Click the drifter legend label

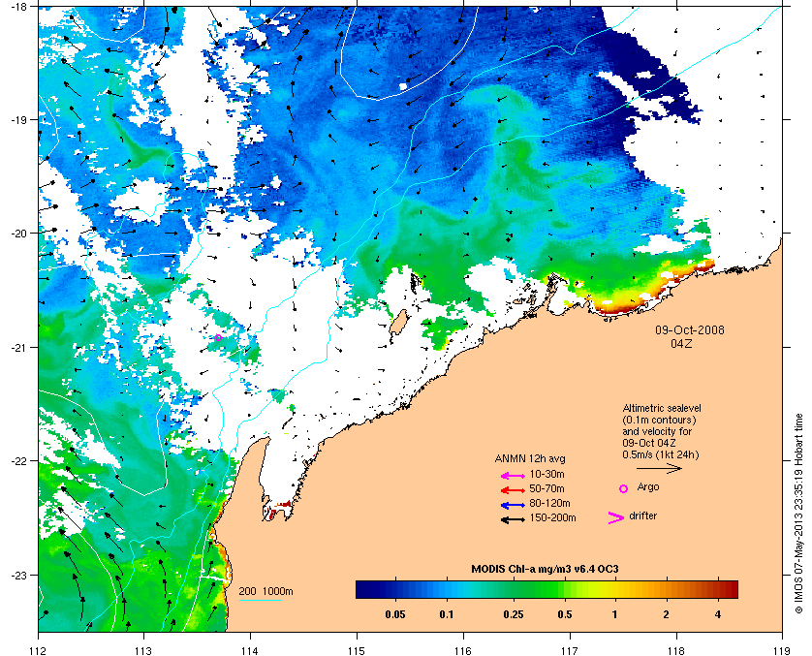pyautogui.click(x=643, y=515)
